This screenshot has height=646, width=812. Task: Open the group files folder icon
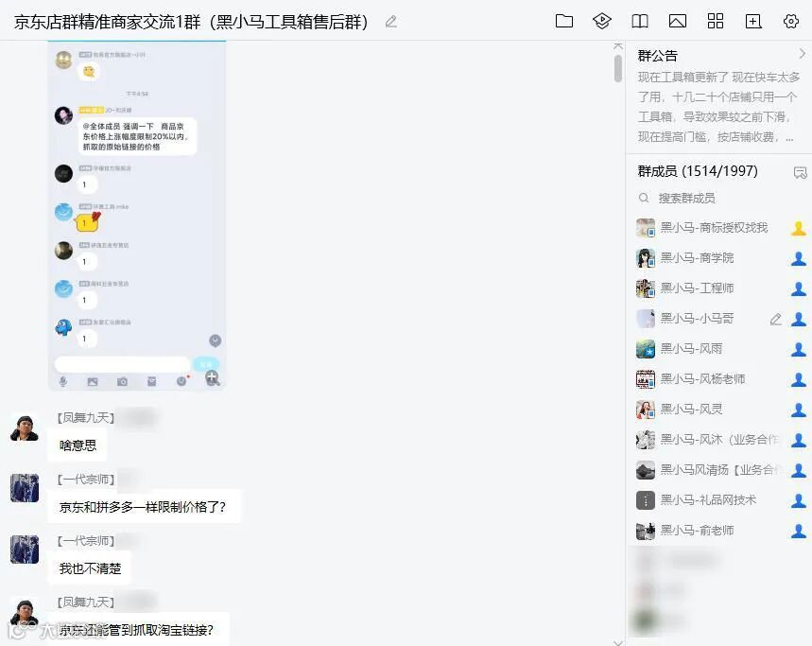[564, 21]
